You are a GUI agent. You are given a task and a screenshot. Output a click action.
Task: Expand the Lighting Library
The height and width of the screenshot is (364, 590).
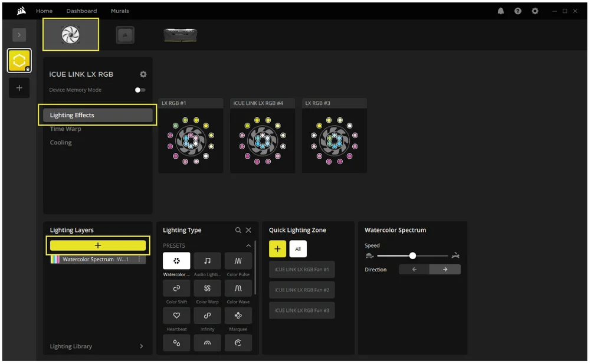(x=141, y=346)
